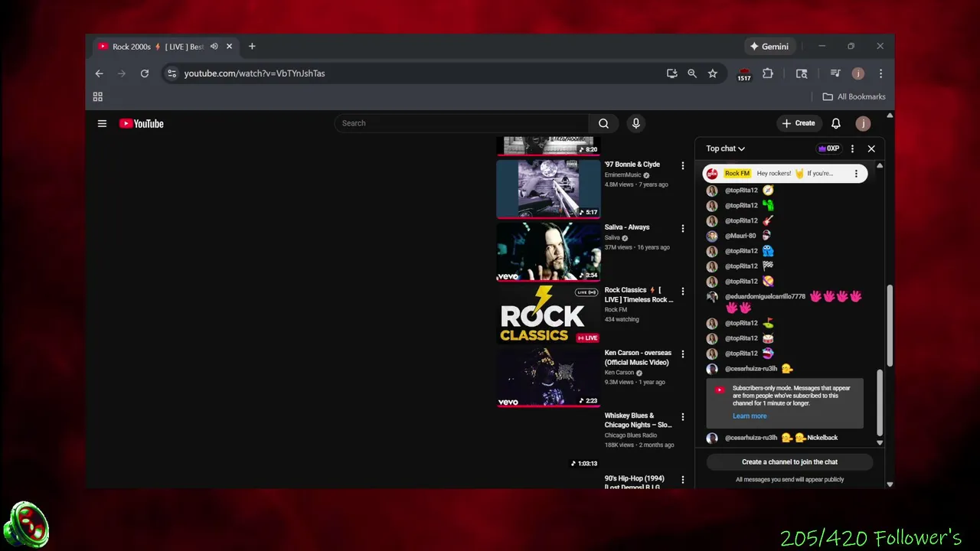Viewport: 980px width, 551px height.
Task: Open menu for '97 Bonnie & Clyde video
Action: click(x=683, y=165)
